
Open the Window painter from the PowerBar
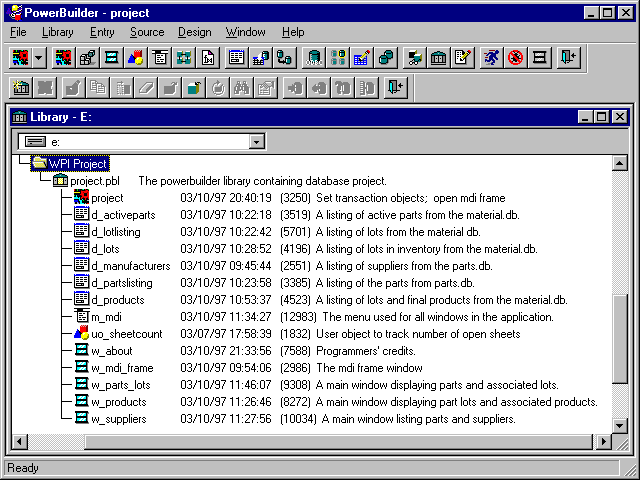pyautogui.click(x=111, y=58)
